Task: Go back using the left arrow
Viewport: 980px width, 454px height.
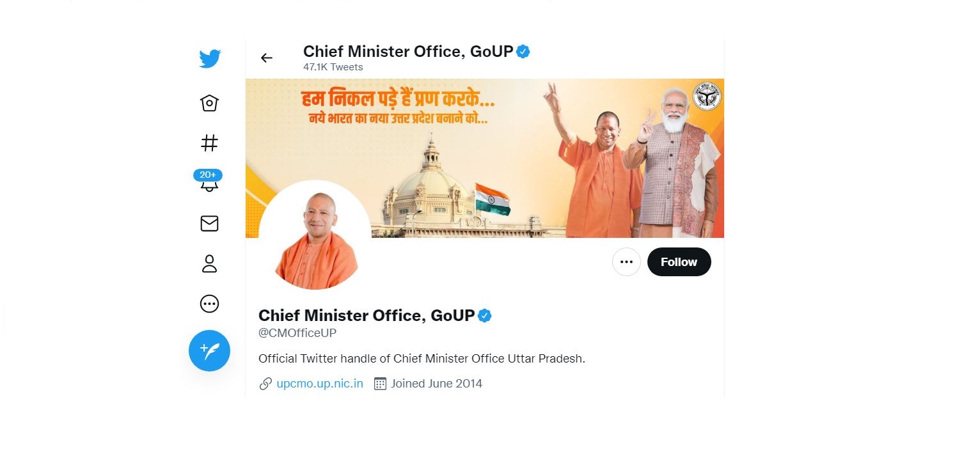Action: click(x=267, y=58)
